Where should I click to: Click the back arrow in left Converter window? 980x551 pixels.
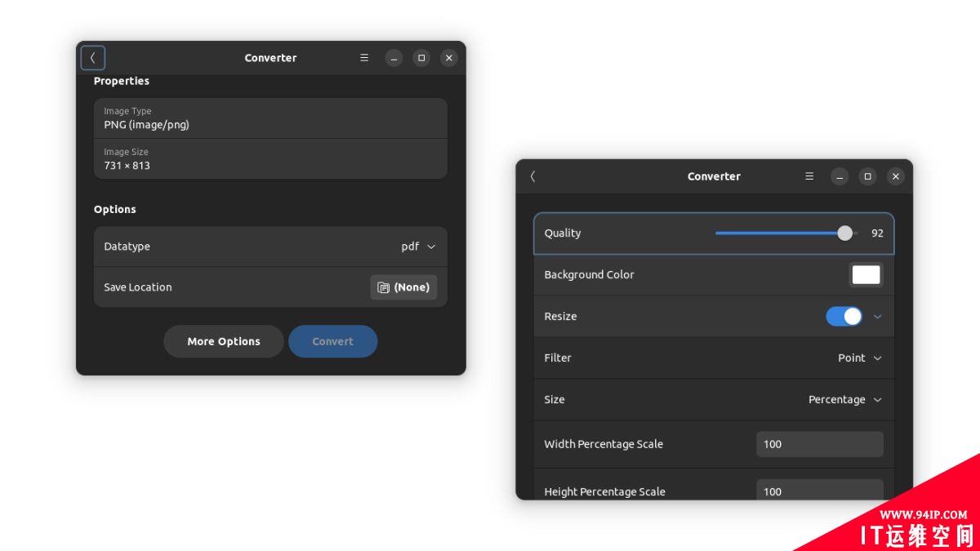(92, 58)
